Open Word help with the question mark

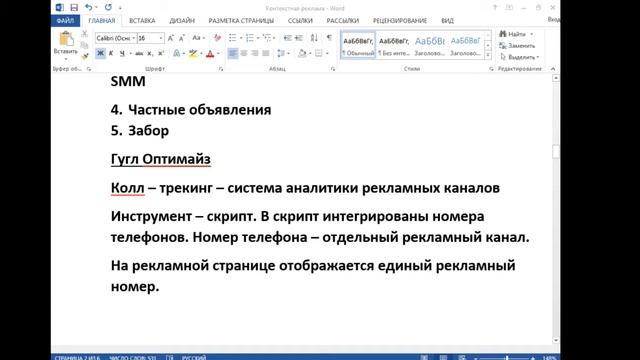495,8
